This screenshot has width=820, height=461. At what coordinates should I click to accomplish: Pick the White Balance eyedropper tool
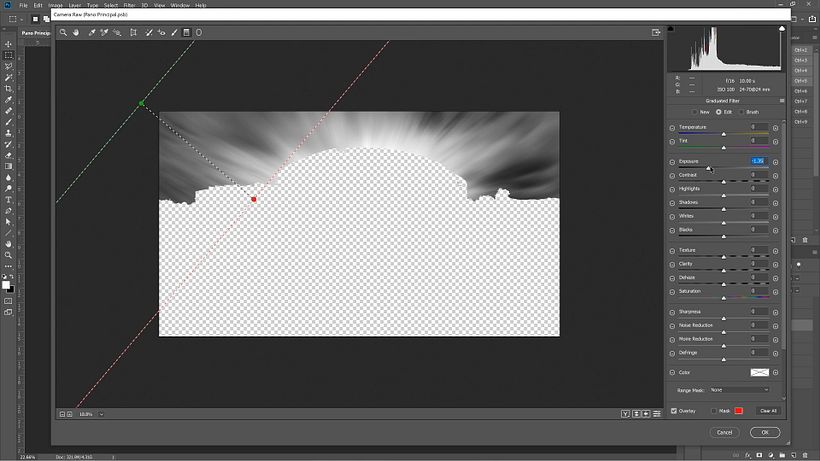click(x=92, y=32)
